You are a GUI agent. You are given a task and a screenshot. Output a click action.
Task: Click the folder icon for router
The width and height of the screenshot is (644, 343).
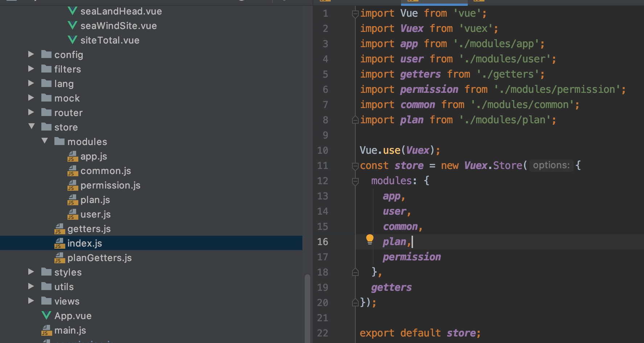pyautogui.click(x=46, y=112)
